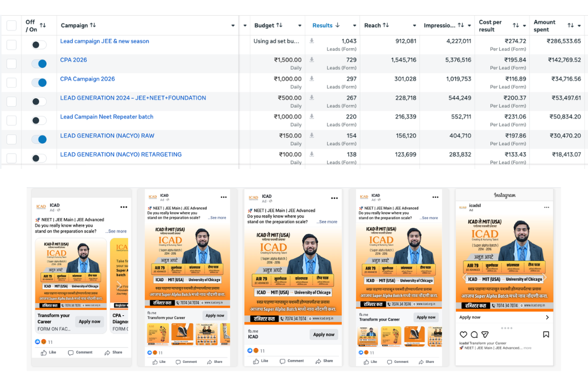Click the export icon in CPA 2026 row

(312, 60)
